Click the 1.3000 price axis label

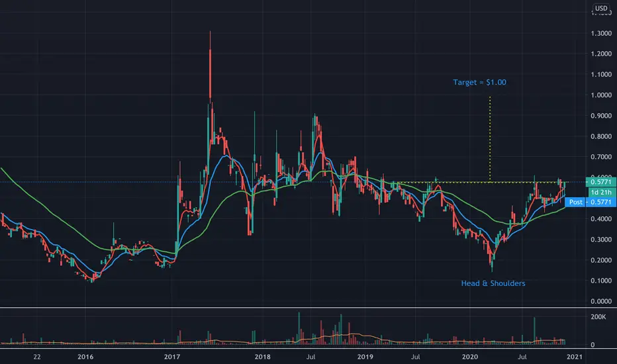click(x=601, y=34)
